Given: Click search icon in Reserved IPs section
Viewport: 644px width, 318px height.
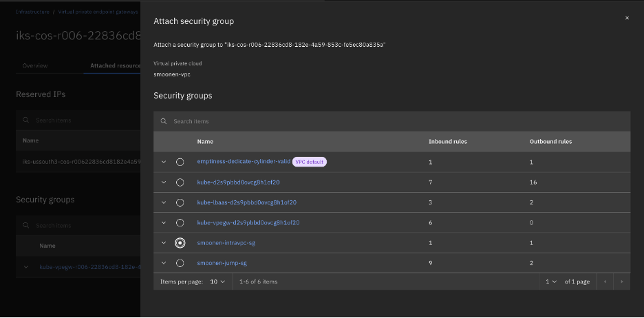Looking at the screenshot, I should [x=26, y=120].
